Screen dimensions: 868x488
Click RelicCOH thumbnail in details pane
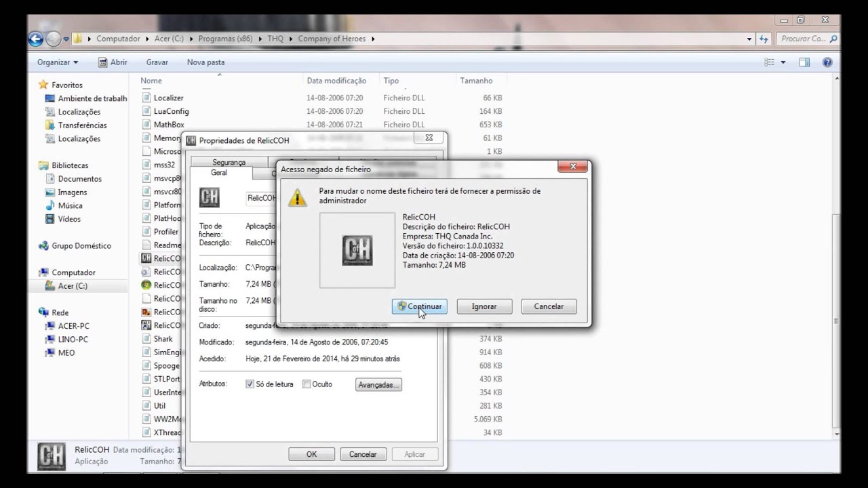click(x=52, y=456)
